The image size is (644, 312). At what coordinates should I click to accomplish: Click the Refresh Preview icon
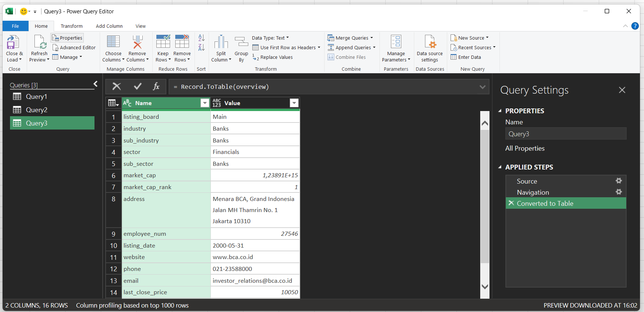pos(40,42)
